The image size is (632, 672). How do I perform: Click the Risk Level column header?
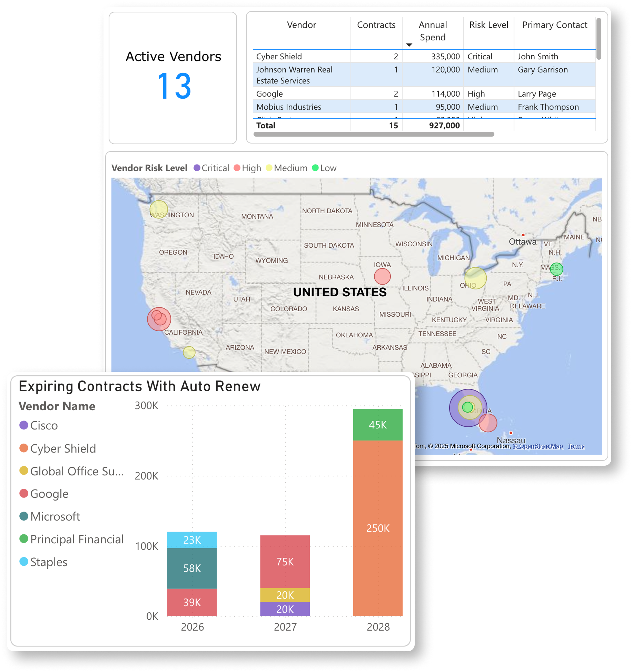pos(488,25)
